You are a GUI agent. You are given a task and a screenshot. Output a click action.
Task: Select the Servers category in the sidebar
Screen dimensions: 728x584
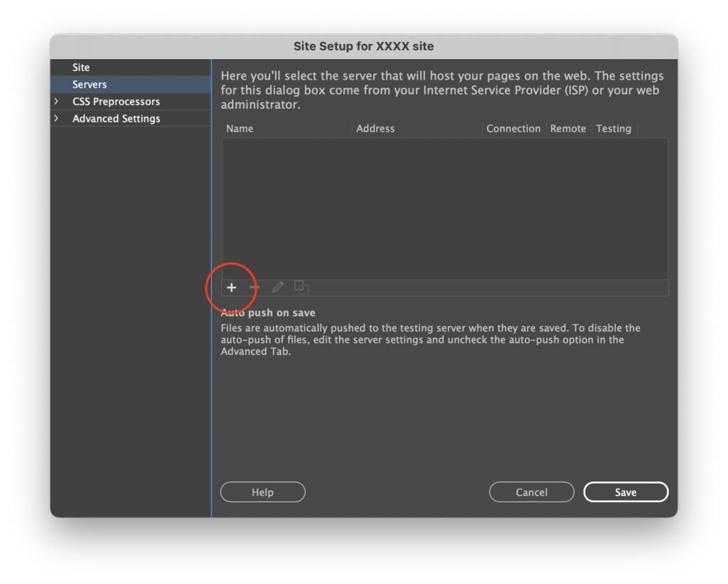[90, 85]
